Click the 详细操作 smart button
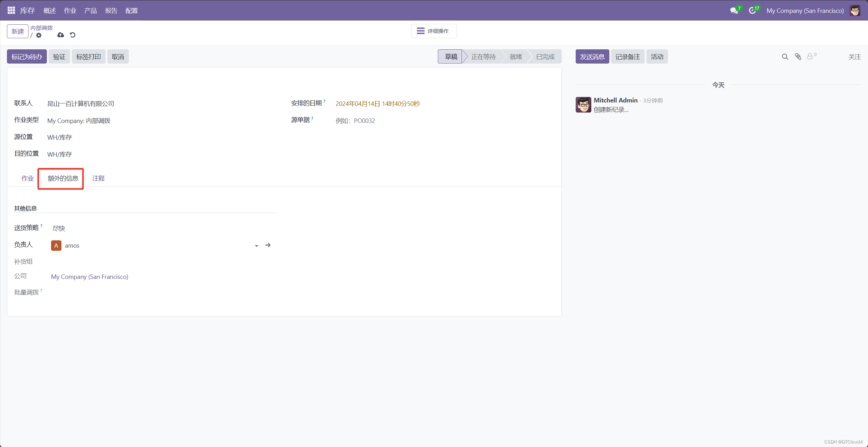 [433, 31]
